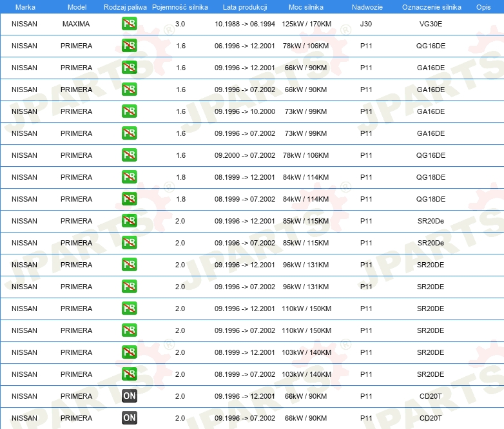The image size is (504, 429).
Task: Select the VG30E engine code cell
Action: point(431,24)
